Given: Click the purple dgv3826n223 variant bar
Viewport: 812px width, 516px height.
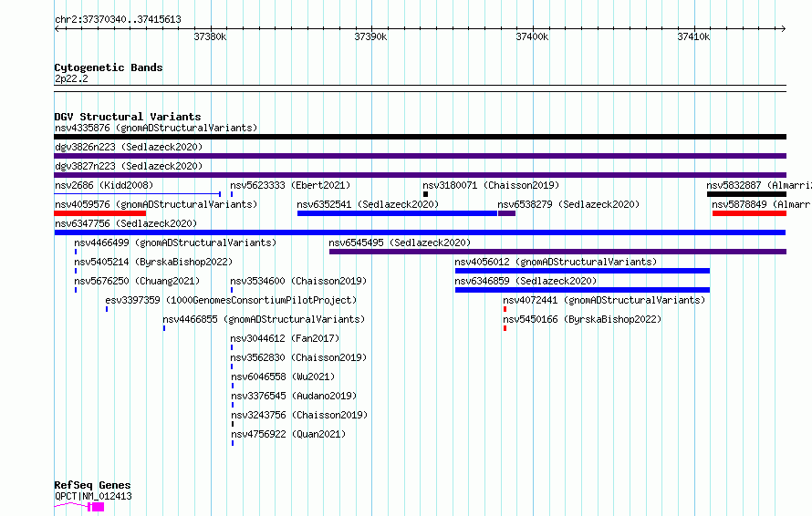Looking at the screenshot, I should [420, 156].
